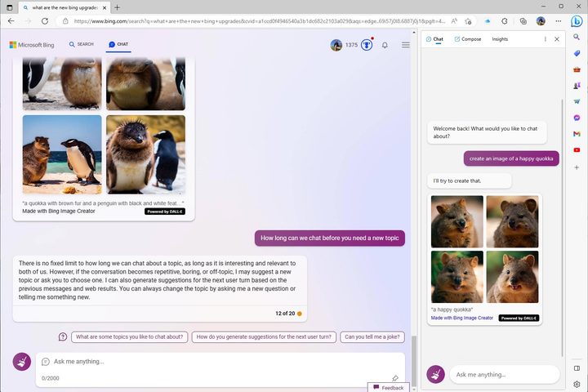The image size is (588, 392).
Task: Open the sidebar search icon
Action: (577, 37)
